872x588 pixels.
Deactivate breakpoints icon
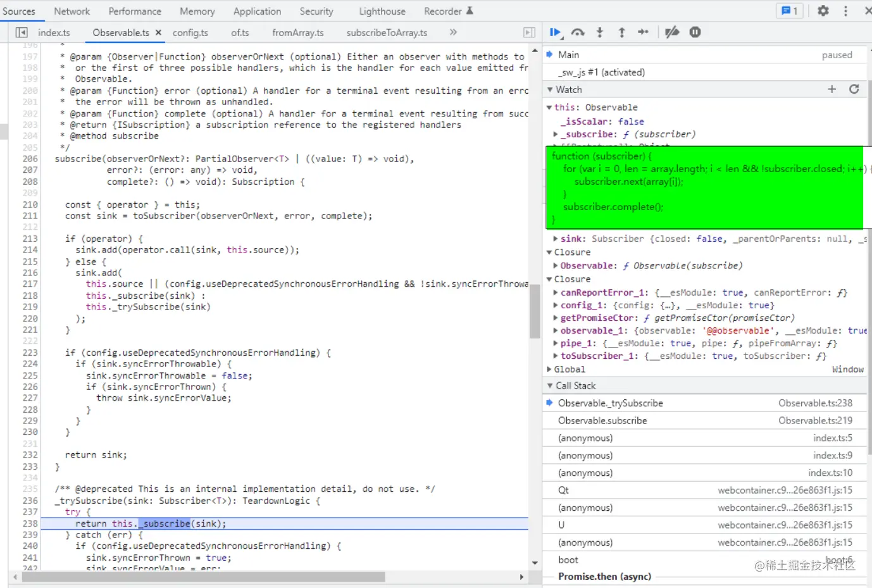(x=672, y=32)
